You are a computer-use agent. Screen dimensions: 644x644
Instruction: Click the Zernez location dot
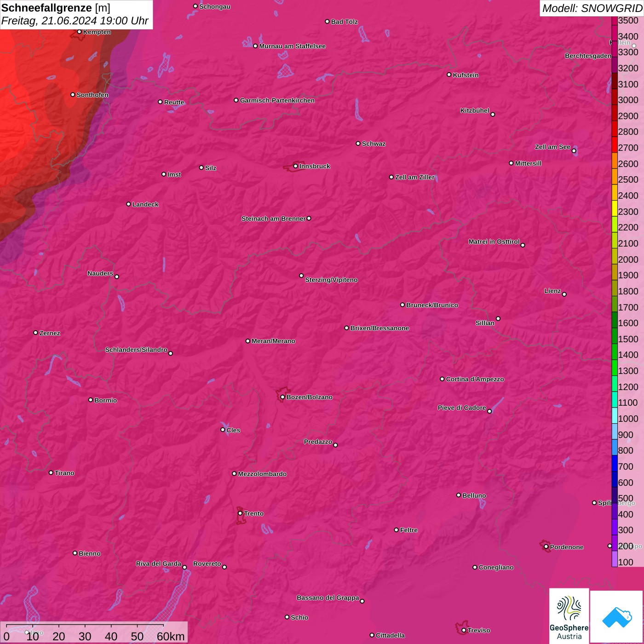click(35, 333)
